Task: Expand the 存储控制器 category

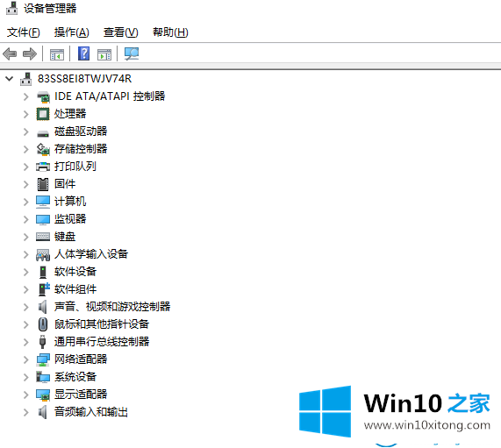Action: pos(26,149)
